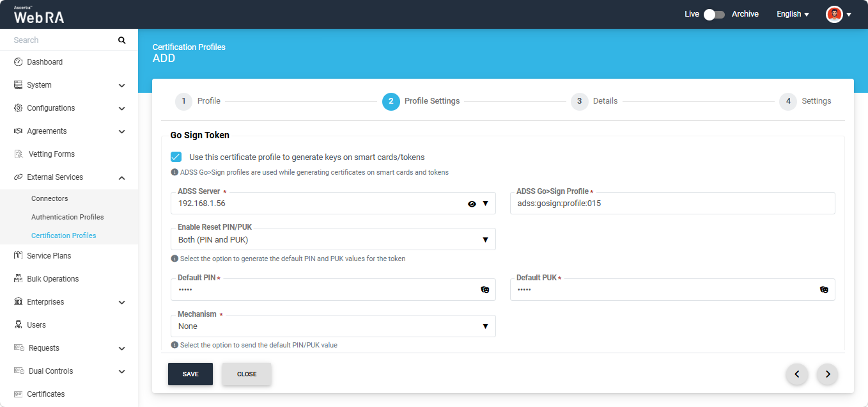Click the user avatar in top bar

coord(834,14)
